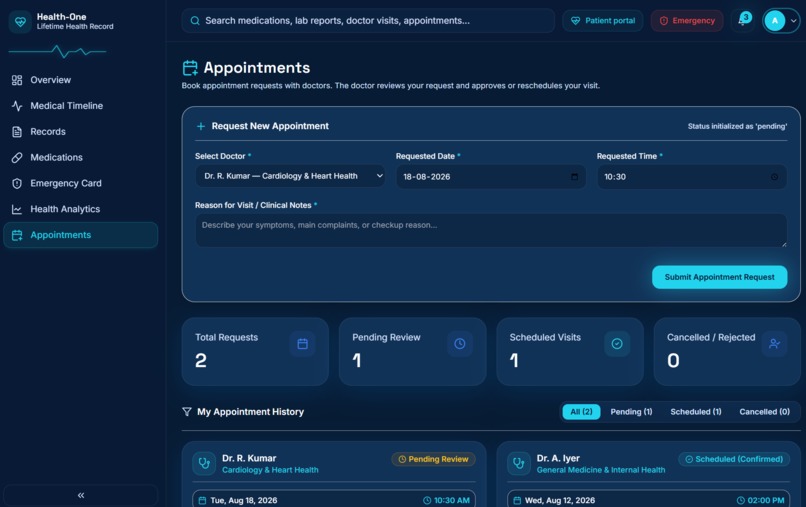Click the Scheduled (Confirmed) status badge
Viewport: 806px width, 507px height.
coord(734,459)
